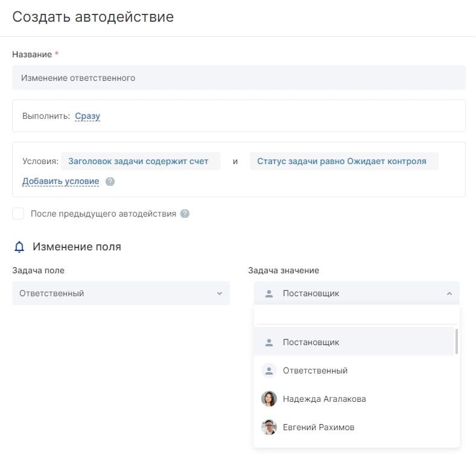476x473 pixels.
Task: Click the Сразу execution timing link
Action: coord(87,116)
